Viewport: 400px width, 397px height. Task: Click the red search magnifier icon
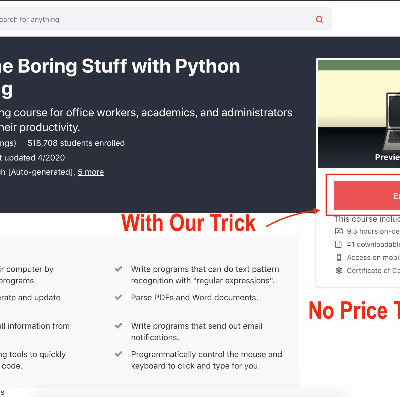pyautogui.click(x=319, y=19)
